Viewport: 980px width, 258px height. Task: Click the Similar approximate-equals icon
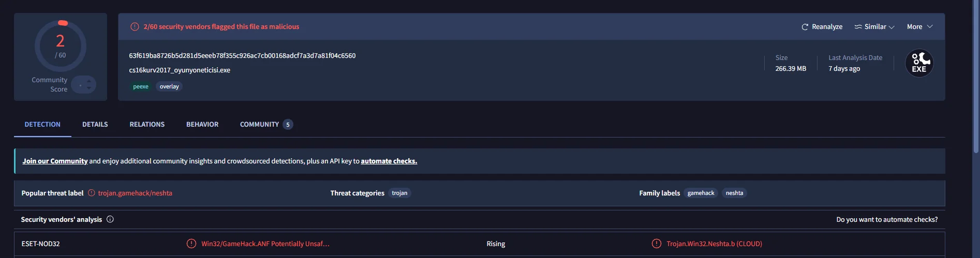858,27
